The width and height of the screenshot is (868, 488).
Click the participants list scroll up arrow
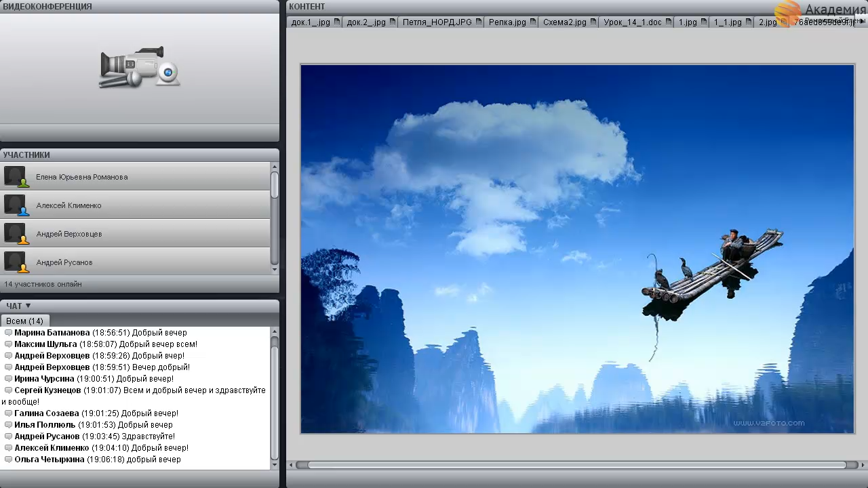tap(275, 167)
